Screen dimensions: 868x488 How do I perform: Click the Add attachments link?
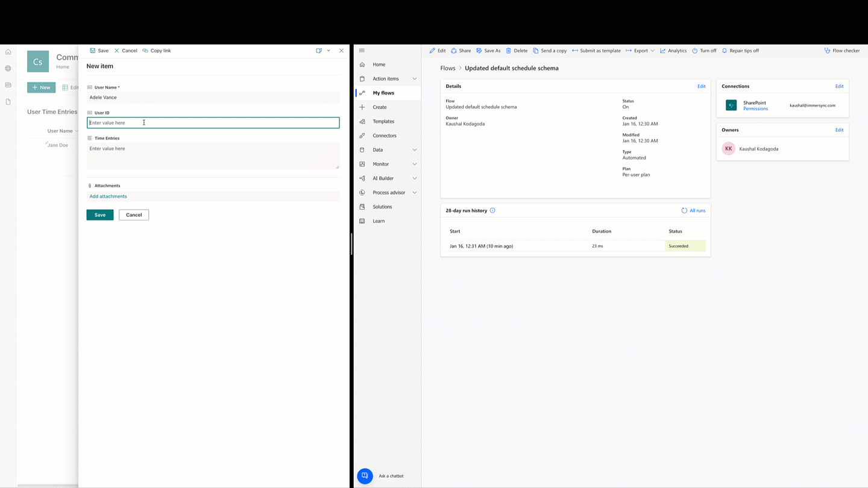(108, 196)
